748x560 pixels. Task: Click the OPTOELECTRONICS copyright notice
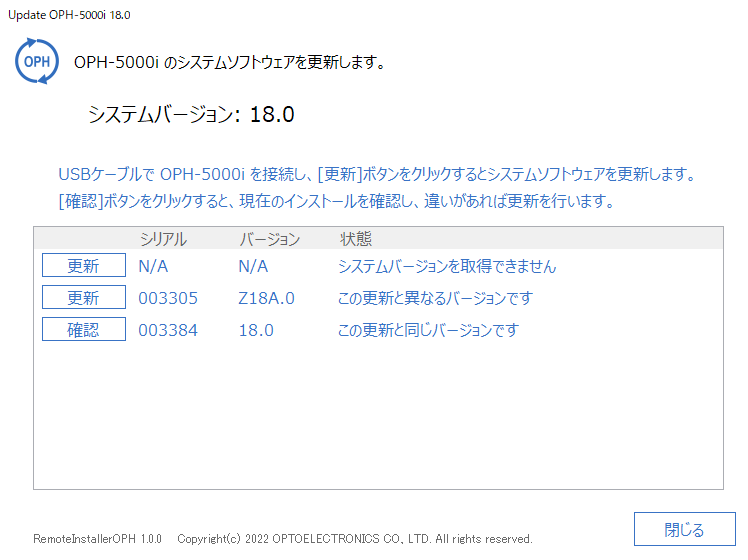(x=355, y=539)
